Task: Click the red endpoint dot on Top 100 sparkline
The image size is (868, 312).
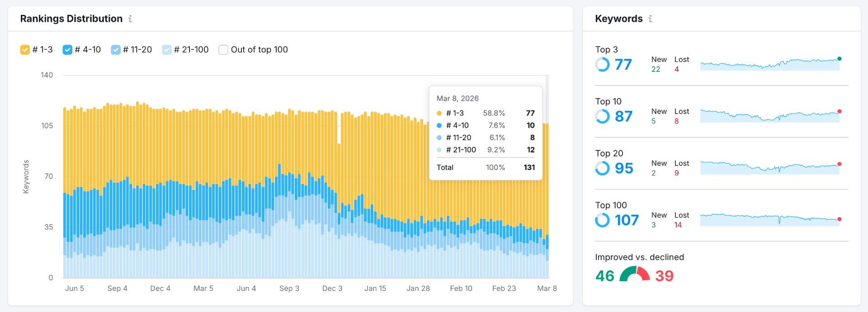Action: click(840, 219)
